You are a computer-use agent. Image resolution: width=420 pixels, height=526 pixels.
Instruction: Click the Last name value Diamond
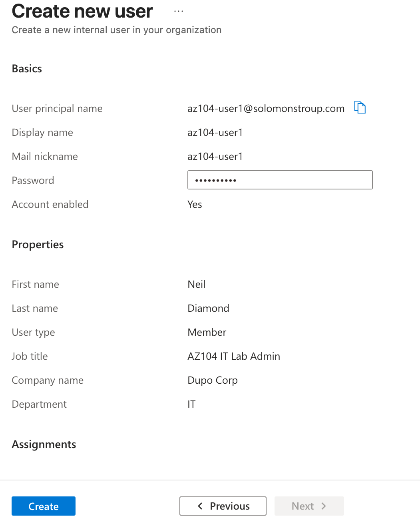(x=208, y=309)
